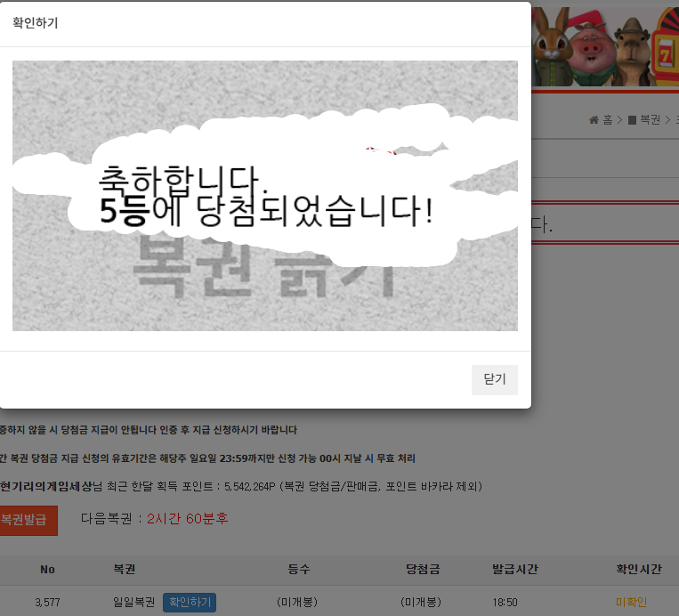
Task: Click the red 복권발급 button
Action: click(x=27, y=520)
